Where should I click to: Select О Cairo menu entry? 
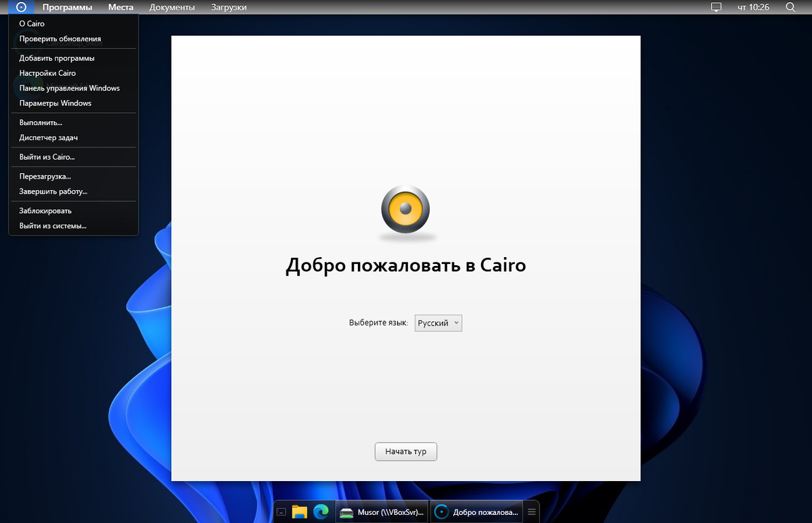pyautogui.click(x=73, y=24)
